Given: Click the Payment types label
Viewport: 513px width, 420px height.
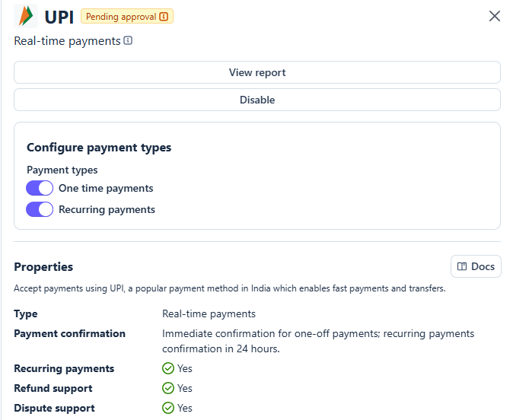Looking at the screenshot, I should click(62, 170).
